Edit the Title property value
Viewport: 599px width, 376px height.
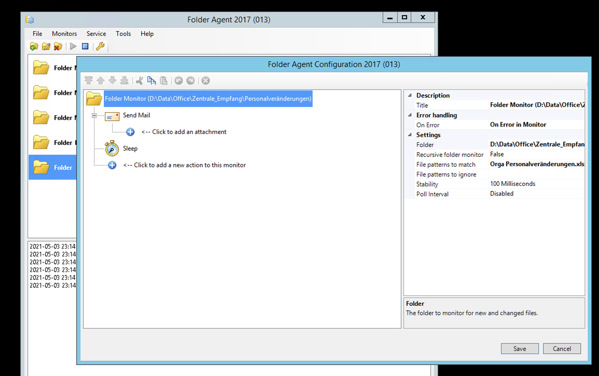click(x=537, y=105)
